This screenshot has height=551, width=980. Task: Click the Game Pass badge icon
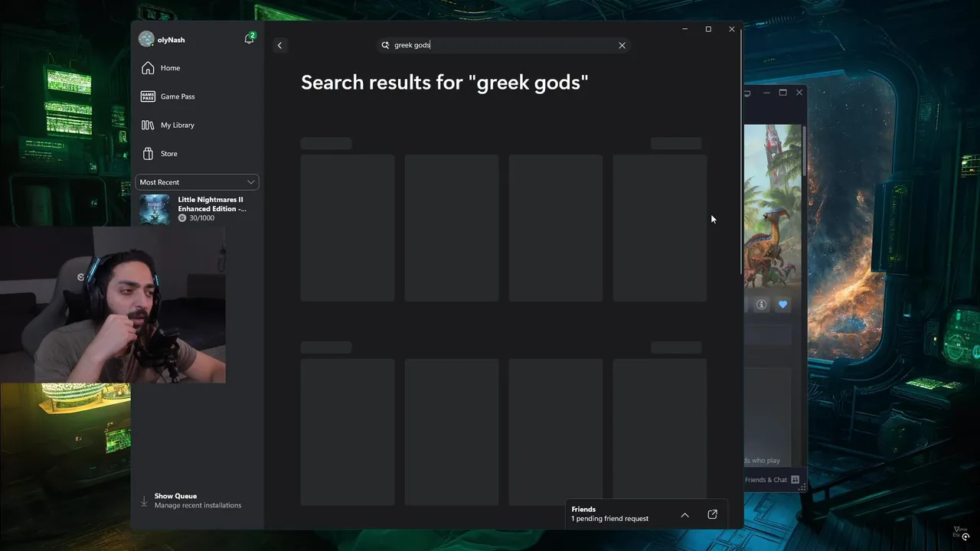point(148,96)
